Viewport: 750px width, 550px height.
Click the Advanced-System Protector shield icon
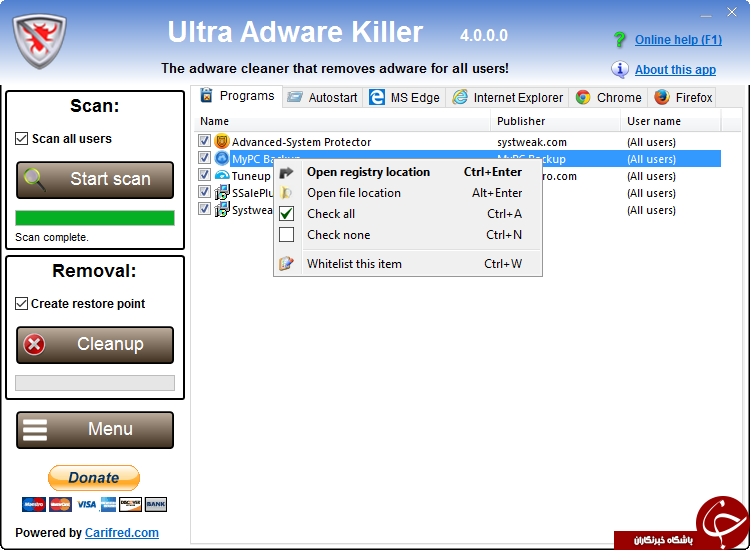click(221, 142)
